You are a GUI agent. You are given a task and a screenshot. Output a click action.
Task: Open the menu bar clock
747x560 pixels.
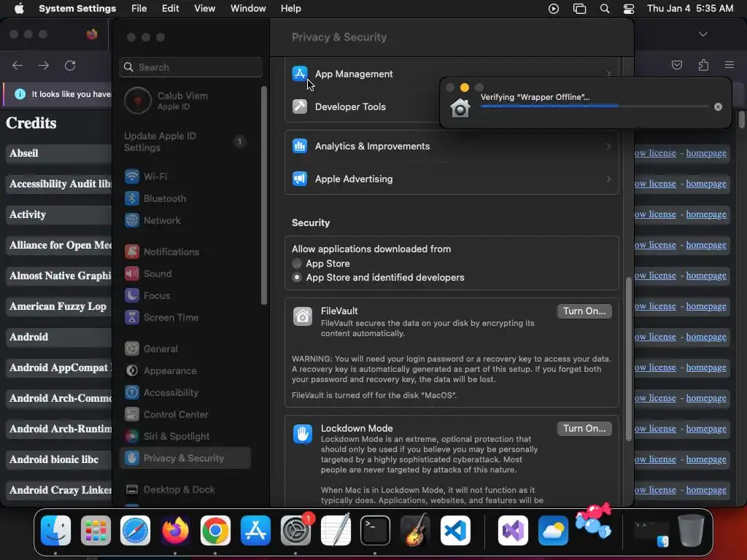690,9
